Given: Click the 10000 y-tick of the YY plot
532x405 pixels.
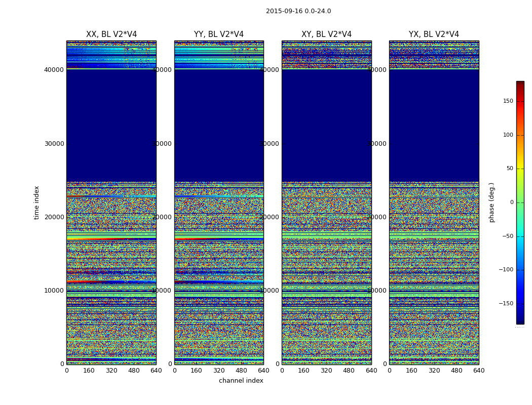Looking at the screenshot, I should point(162,291).
